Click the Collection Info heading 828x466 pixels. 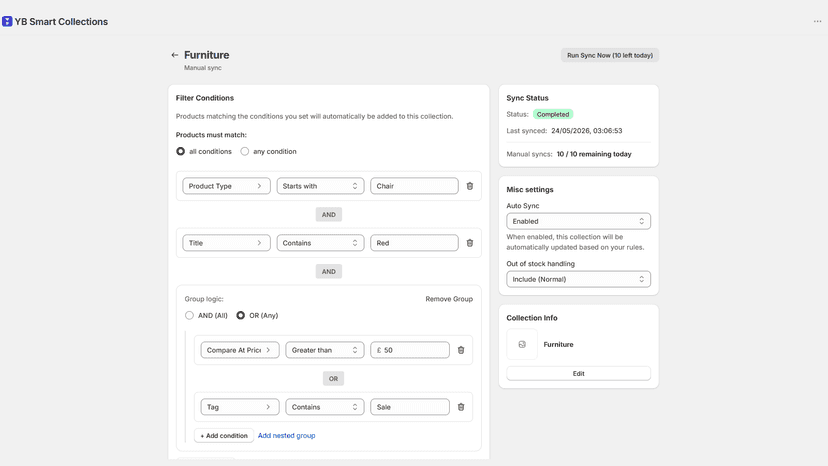[532, 318]
